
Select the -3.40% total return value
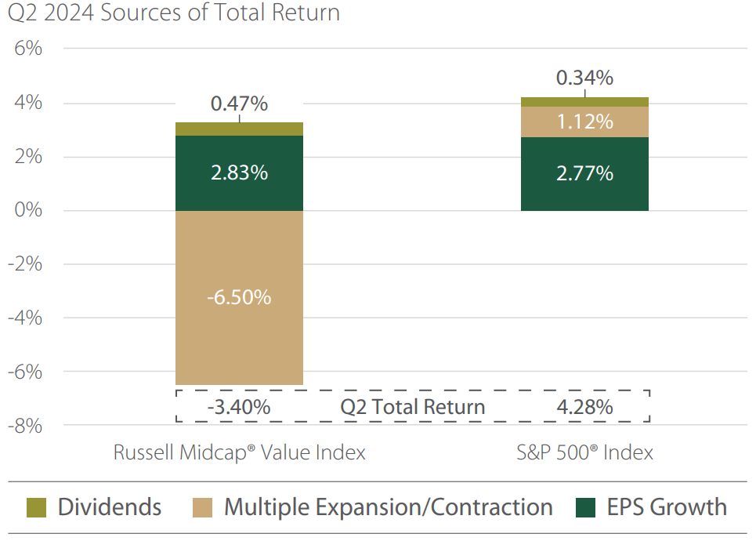coord(240,407)
